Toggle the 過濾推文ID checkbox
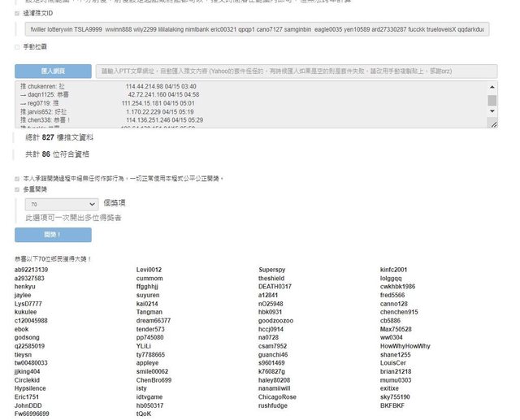The height and width of the screenshot is (420, 520). pos(18,14)
